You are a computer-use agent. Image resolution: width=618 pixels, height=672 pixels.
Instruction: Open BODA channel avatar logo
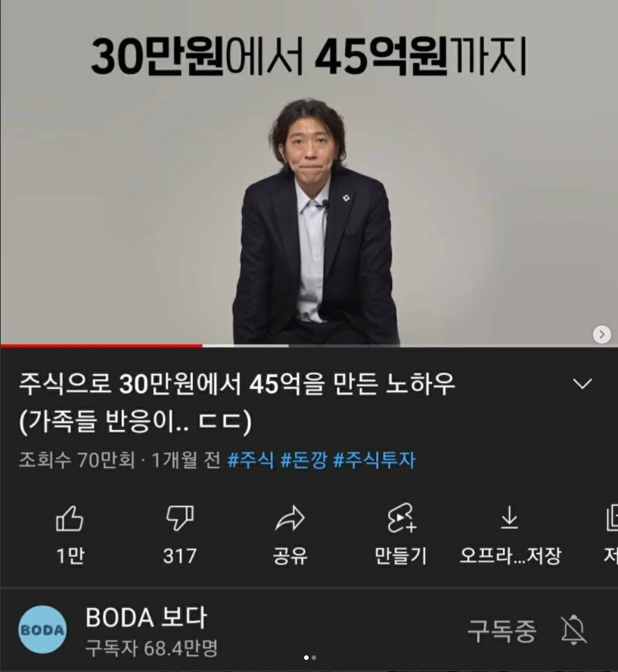42,630
